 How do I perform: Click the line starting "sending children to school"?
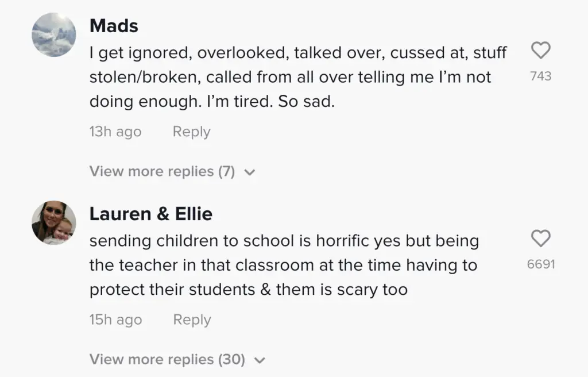tap(284, 240)
